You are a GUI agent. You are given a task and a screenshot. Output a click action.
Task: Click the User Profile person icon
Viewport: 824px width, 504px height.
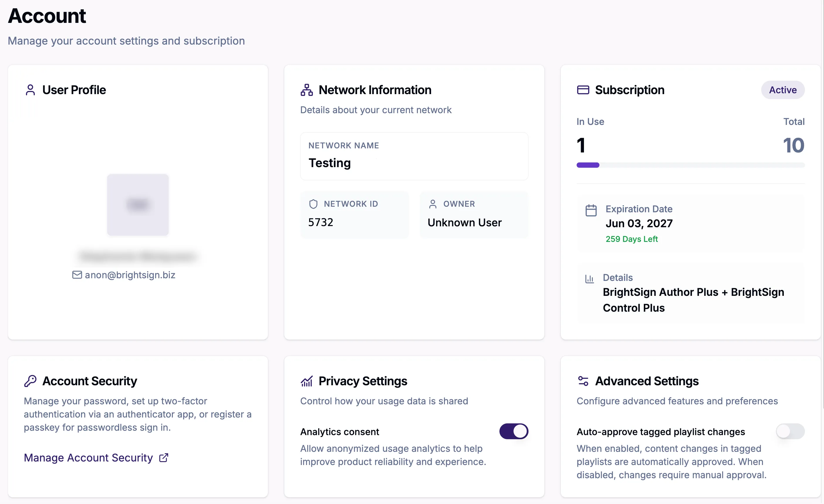click(x=31, y=90)
